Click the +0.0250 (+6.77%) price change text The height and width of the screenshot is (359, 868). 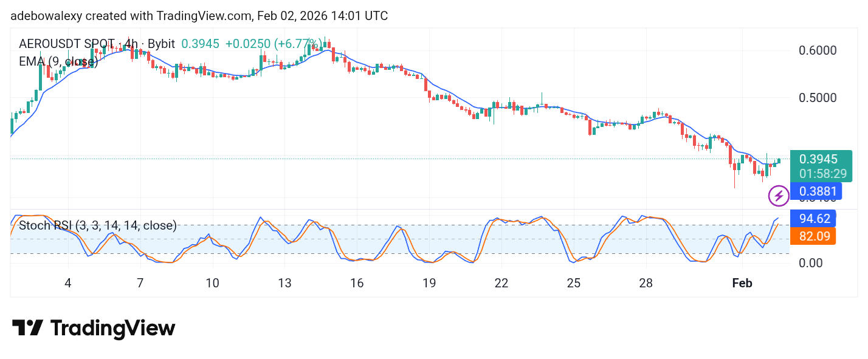click(274, 44)
